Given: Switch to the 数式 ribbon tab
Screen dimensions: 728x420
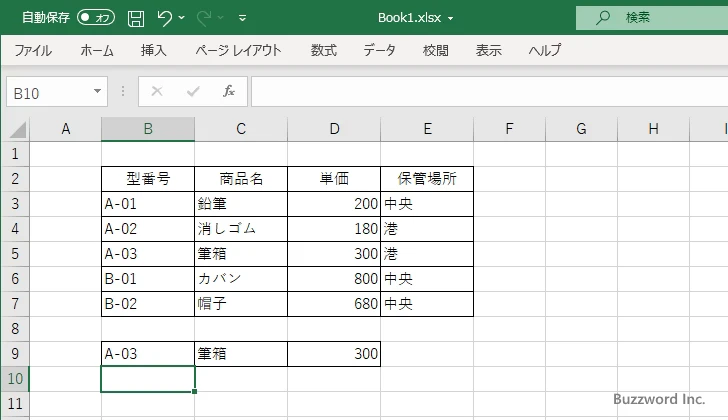Looking at the screenshot, I should (x=323, y=50).
